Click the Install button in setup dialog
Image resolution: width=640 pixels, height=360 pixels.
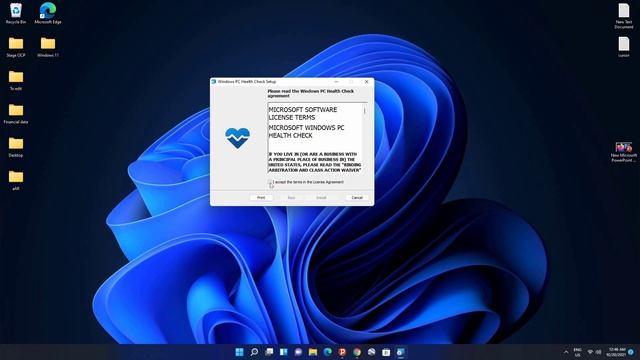321,198
